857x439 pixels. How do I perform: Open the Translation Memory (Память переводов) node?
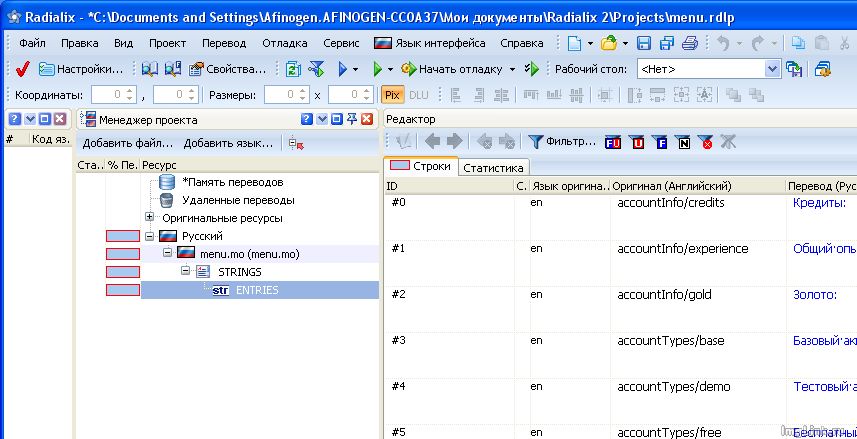pyautogui.click(x=232, y=182)
